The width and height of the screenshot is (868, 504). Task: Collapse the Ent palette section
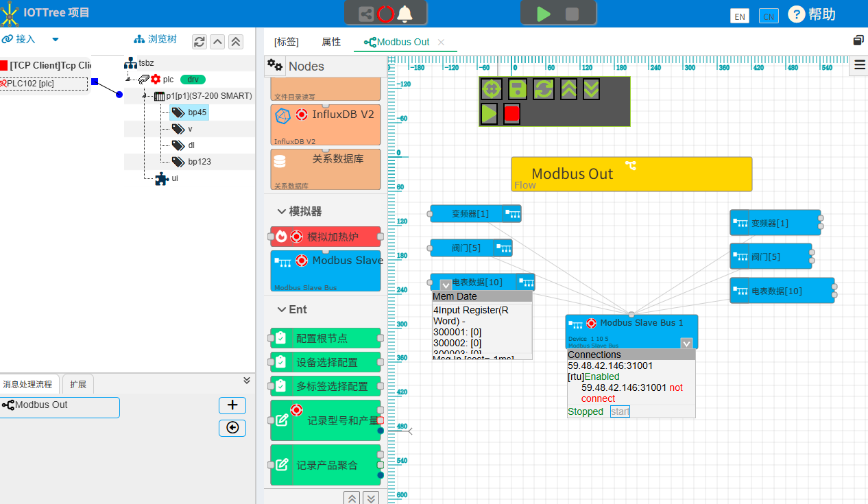click(x=282, y=310)
